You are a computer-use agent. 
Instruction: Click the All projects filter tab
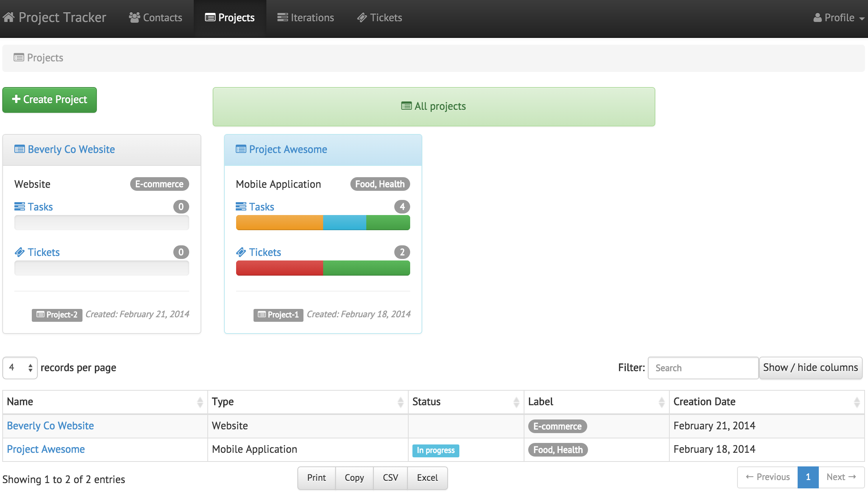pos(434,106)
